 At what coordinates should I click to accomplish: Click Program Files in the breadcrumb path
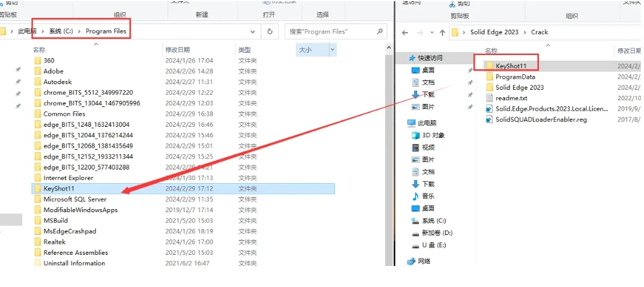[x=106, y=32]
